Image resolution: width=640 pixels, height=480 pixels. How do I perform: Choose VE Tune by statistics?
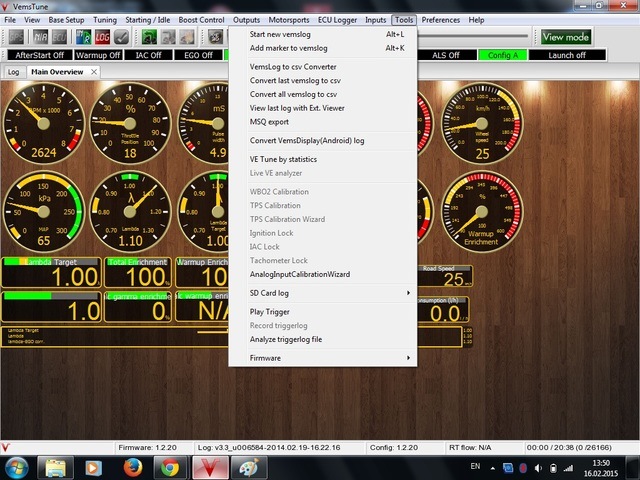click(323, 159)
